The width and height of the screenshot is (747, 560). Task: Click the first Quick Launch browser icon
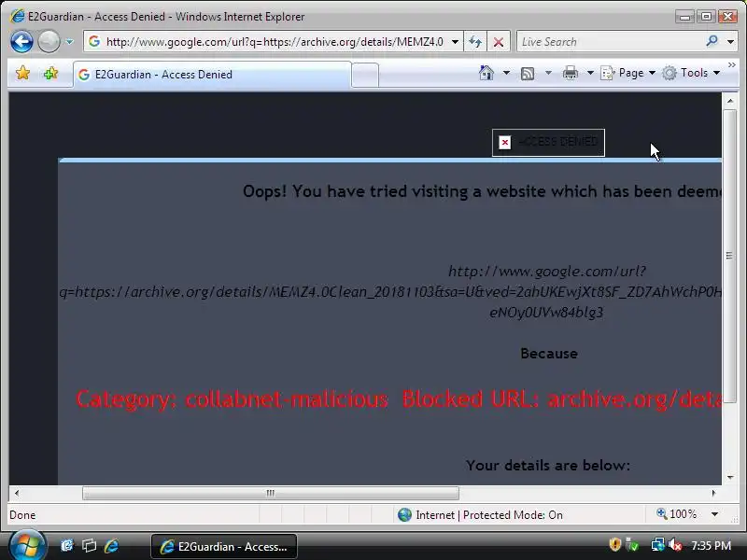tap(66, 546)
